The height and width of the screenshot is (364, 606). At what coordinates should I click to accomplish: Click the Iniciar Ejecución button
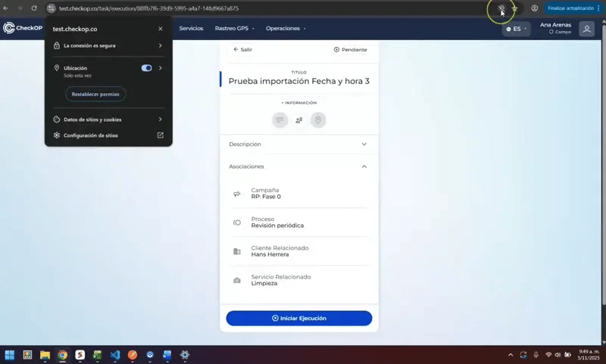coord(298,319)
